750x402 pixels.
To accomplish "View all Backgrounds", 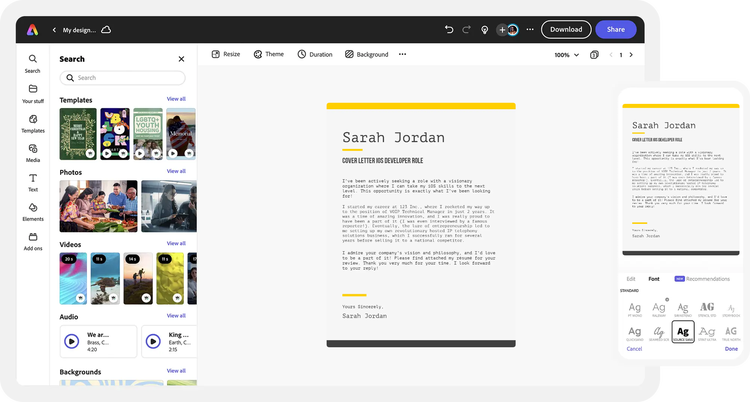I will click(176, 371).
